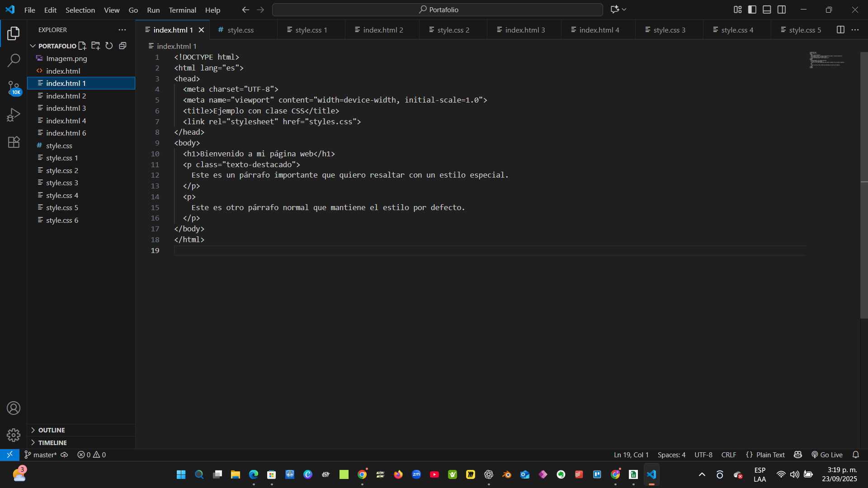Image resolution: width=868 pixels, height=488 pixels.
Task: Collapse all folders in explorer
Action: 123,46
